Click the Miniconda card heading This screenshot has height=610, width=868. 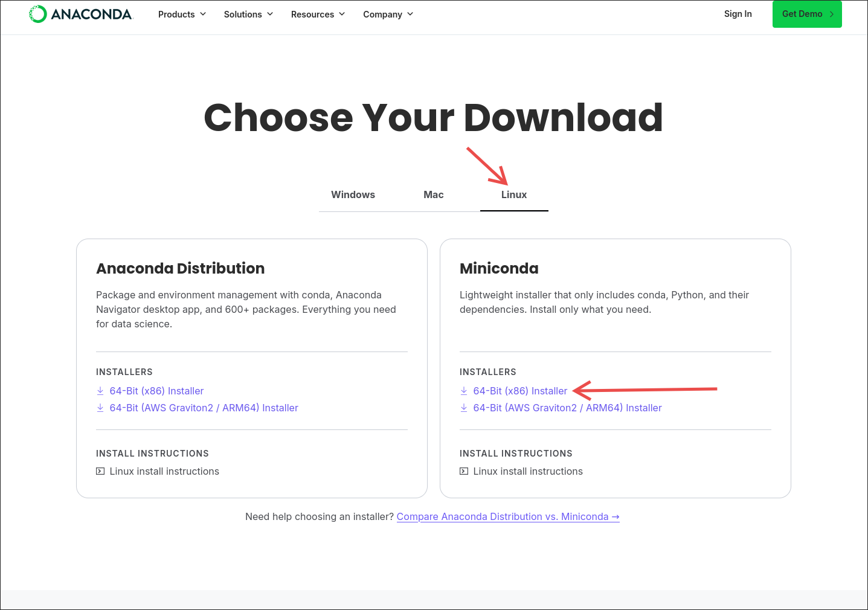pyautogui.click(x=499, y=268)
